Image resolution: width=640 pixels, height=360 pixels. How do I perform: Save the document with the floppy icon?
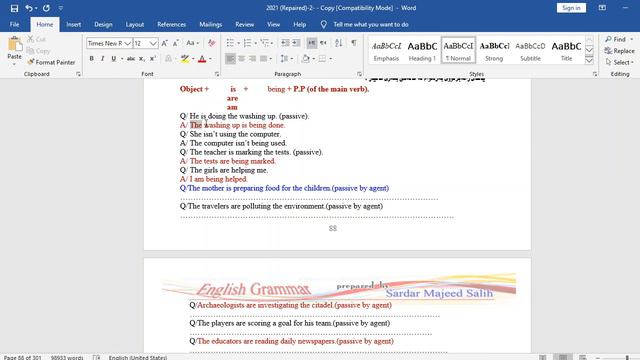point(14,8)
